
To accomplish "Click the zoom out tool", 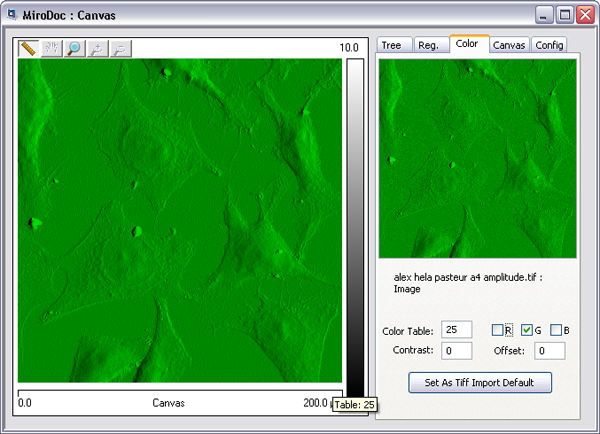I will 120,48.
